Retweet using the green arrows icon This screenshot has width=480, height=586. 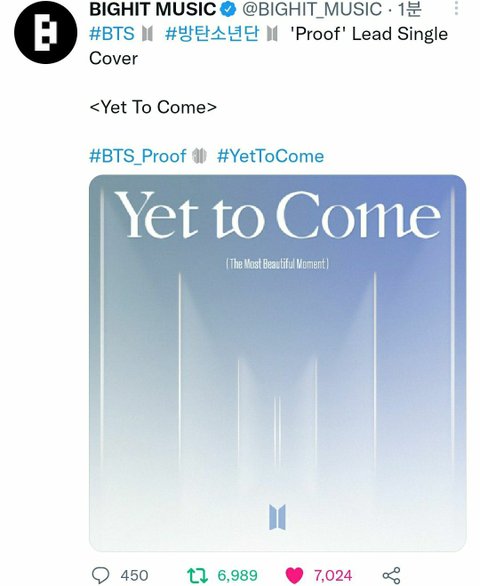tap(197, 575)
